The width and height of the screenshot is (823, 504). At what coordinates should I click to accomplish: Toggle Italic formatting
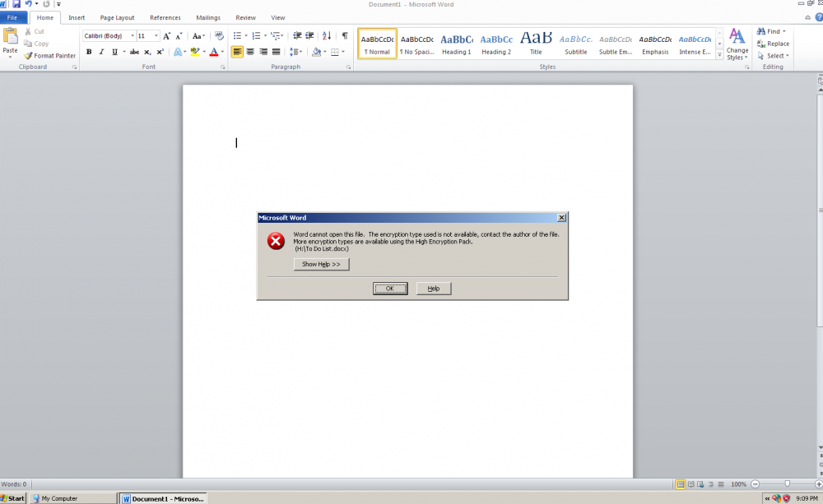(x=101, y=52)
